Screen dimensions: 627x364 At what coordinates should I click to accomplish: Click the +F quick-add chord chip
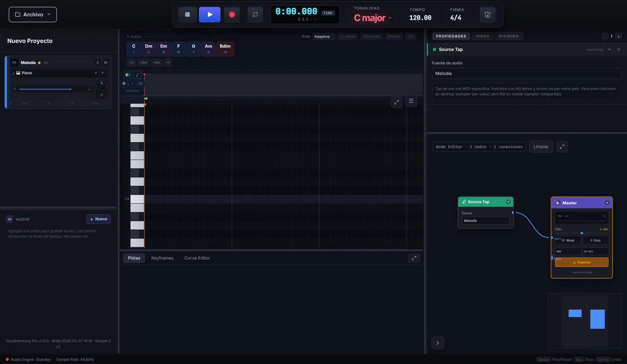(168, 63)
